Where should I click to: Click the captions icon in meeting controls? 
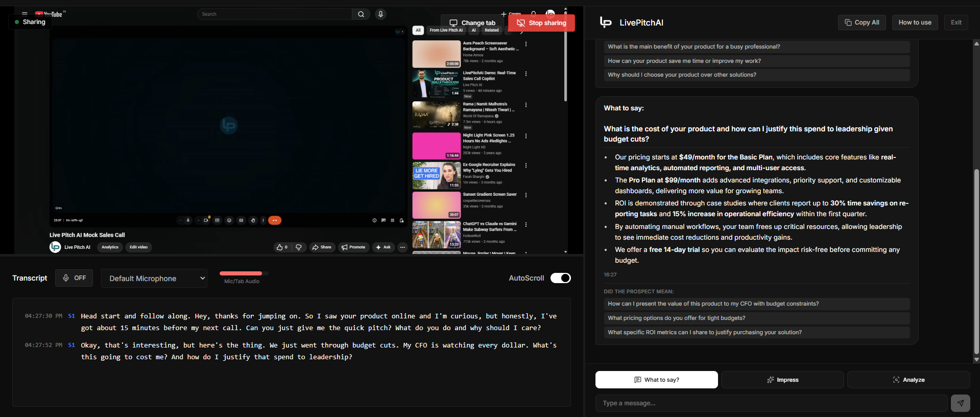point(241,220)
